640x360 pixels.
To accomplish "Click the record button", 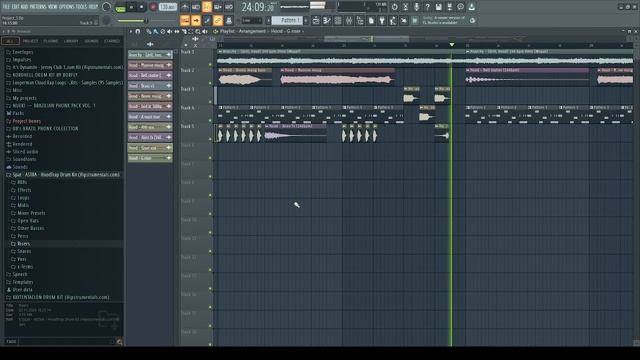I will [x=153, y=7].
